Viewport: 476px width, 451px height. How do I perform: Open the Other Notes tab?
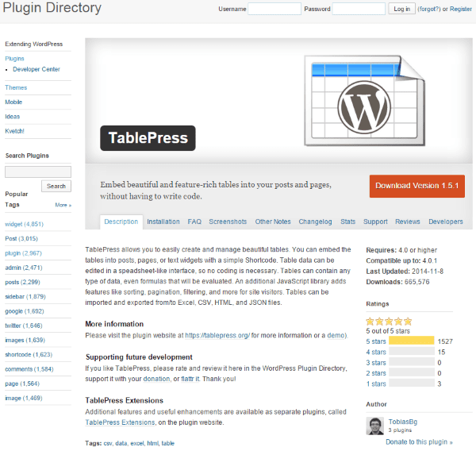pos(273,222)
